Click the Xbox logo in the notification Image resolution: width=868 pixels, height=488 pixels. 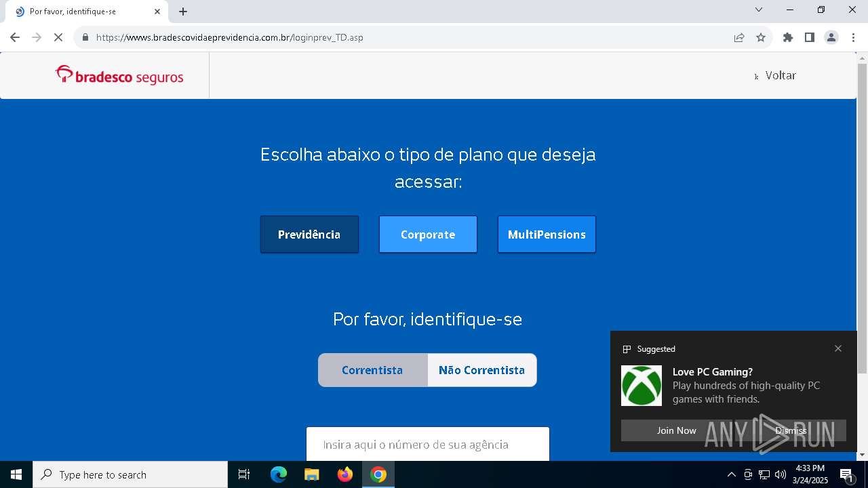click(x=642, y=386)
